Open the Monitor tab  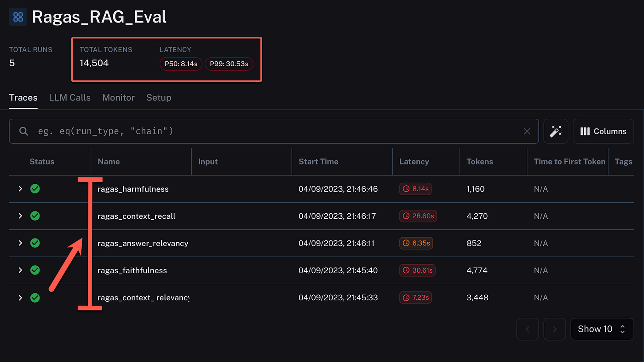coord(118,98)
